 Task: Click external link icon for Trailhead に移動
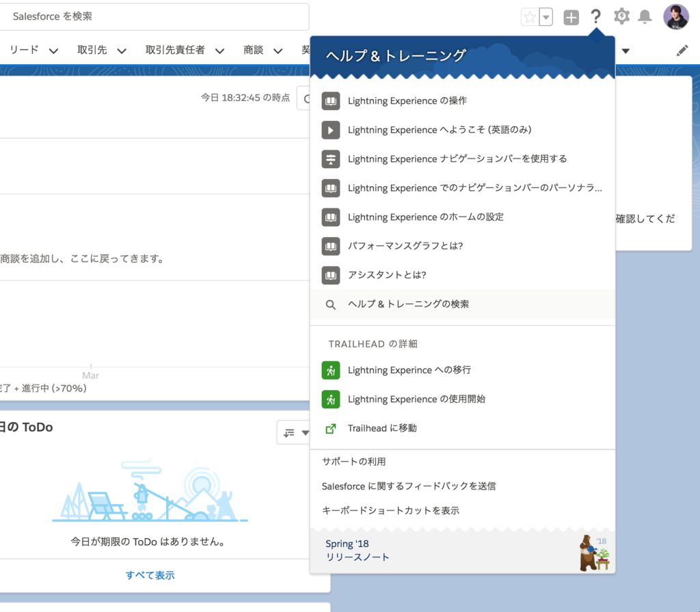[331, 429]
